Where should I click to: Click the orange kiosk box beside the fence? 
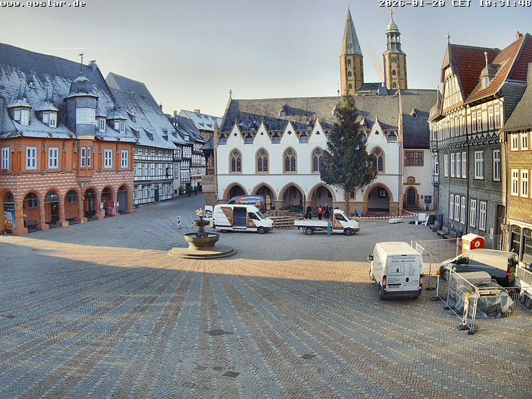click(473, 243)
